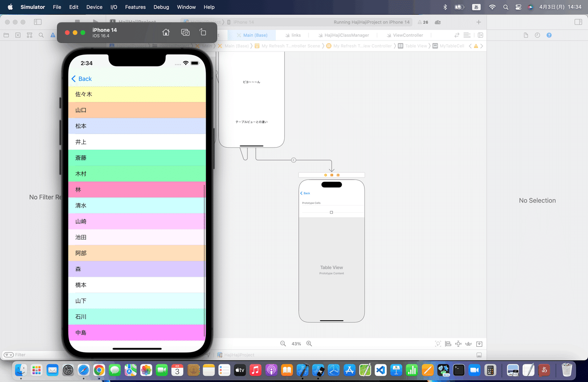Tap the 阿部 row

(137, 253)
